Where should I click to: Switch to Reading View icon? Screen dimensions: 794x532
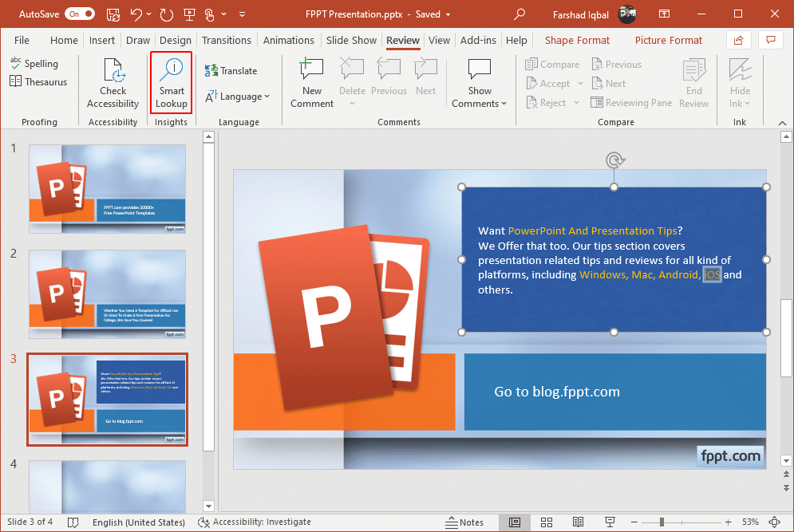[578, 522]
